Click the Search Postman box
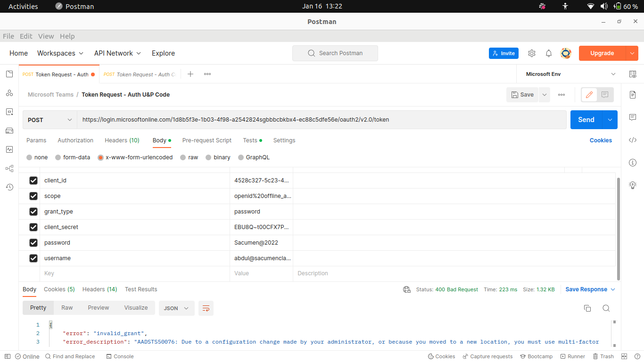 335,53
